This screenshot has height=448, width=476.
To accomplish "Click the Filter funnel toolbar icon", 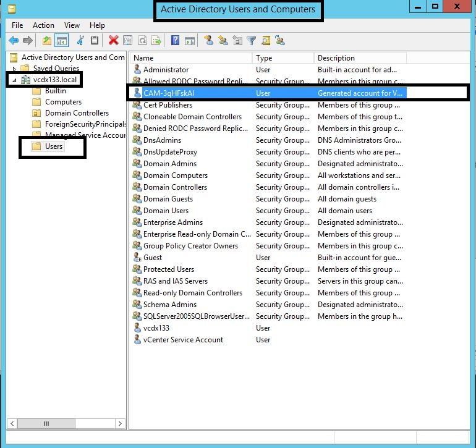I will click(252, 41).
